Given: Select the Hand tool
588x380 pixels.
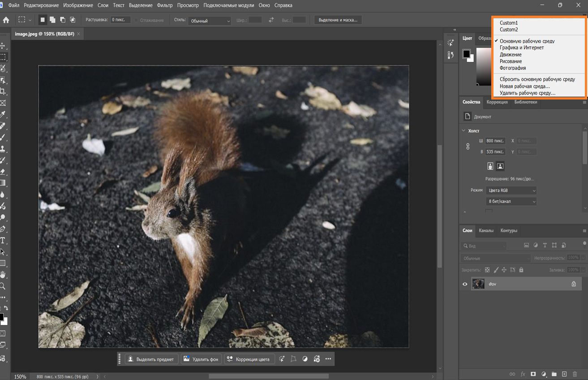Looking at the screenshot, I should pos(4,275).
